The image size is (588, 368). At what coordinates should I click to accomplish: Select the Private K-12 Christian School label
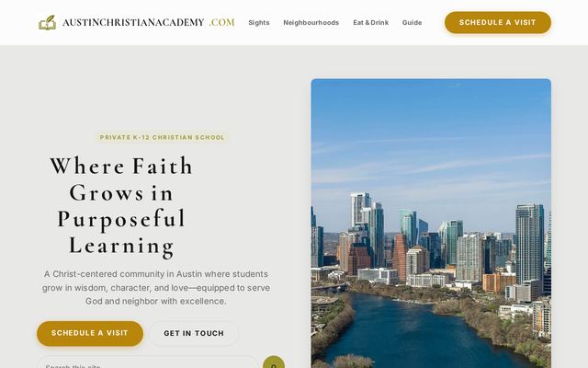(162, 137)
